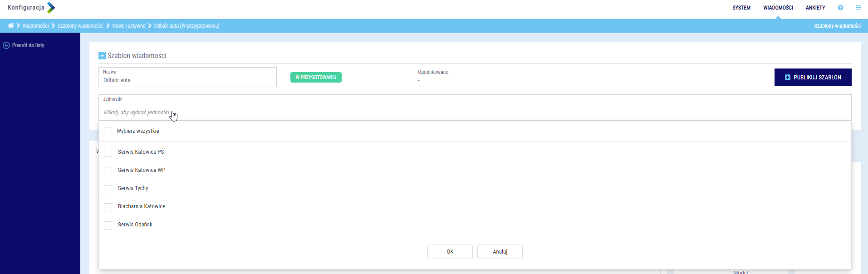The image size is (868, 274).
Task: Switch to the SYSTEM menu
Action: [x=741, y=8]
